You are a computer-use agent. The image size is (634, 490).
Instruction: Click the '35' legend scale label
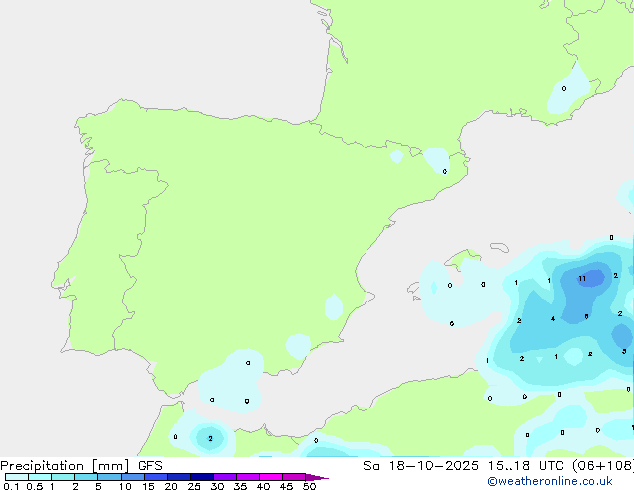click(x=240, y=486)
